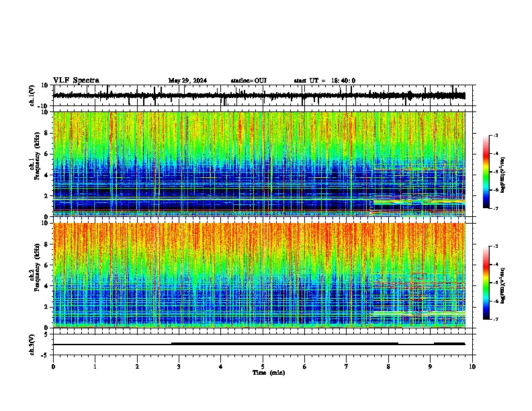532x411 pixels.
Task: Click the "station=OUI" label
Action: click(x=249, y=81)
